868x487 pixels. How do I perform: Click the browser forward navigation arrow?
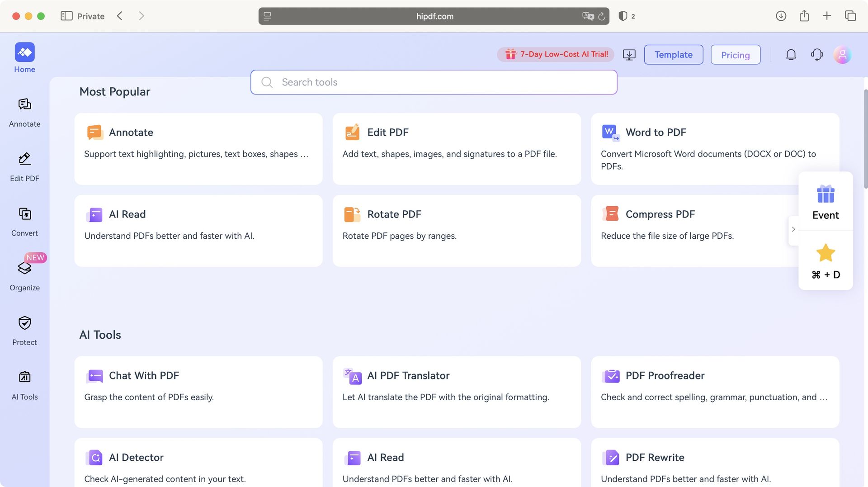[142, 16]
